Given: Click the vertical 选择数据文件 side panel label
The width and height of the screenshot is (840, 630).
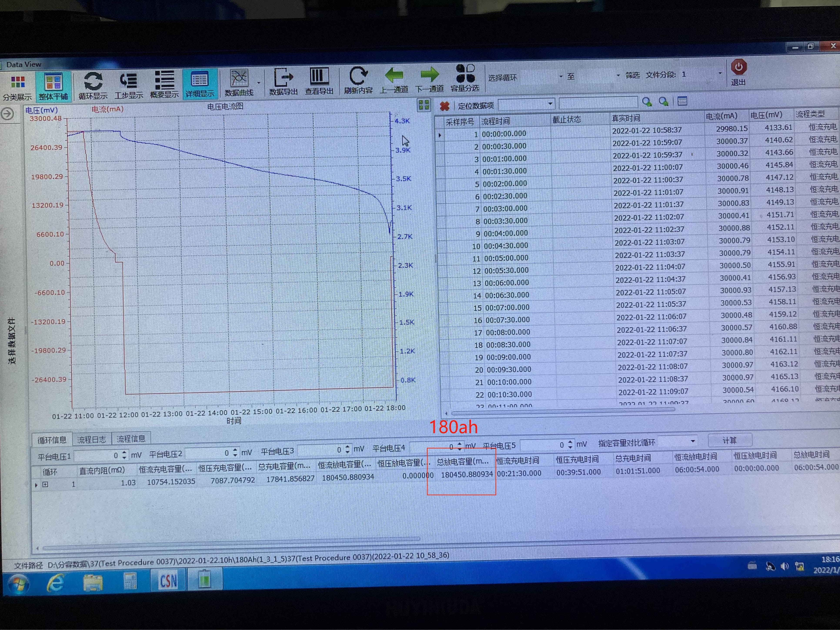Looking at the screenshot, I should [x=12, y=341].
